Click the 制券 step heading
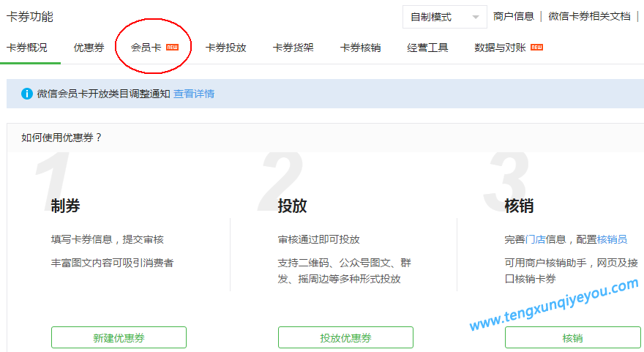The width and height of the screenshot is (644, 352). (65, 206)
